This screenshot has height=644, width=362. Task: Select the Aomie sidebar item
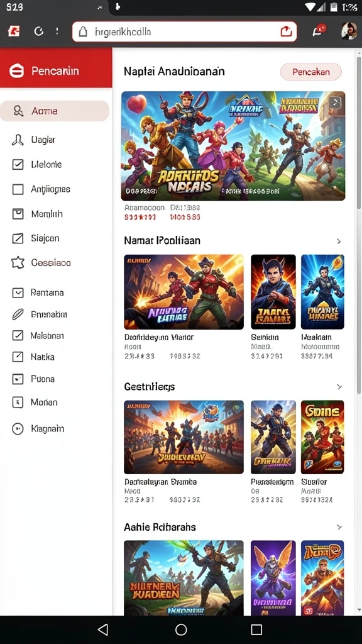click(x=55, y=111)
